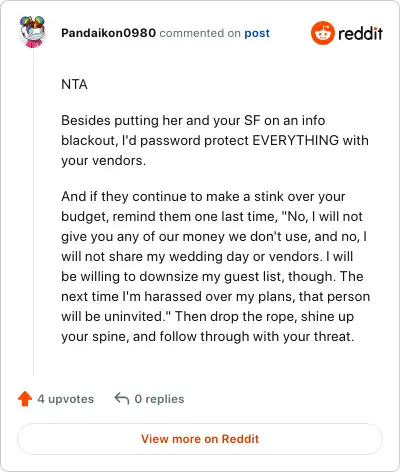Click the "NTA" verdict text
The height and width of the screenshot is (472, 400).
tap(74, 84)
